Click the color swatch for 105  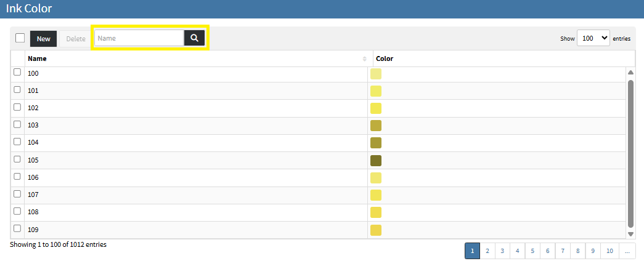[x=376, y=161]
